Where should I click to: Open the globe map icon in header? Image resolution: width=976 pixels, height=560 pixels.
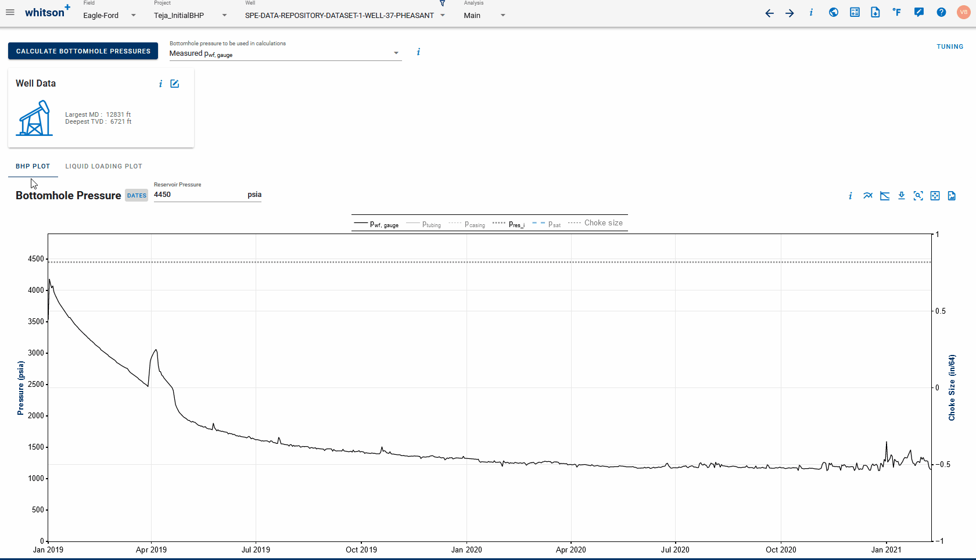point(834,12)
